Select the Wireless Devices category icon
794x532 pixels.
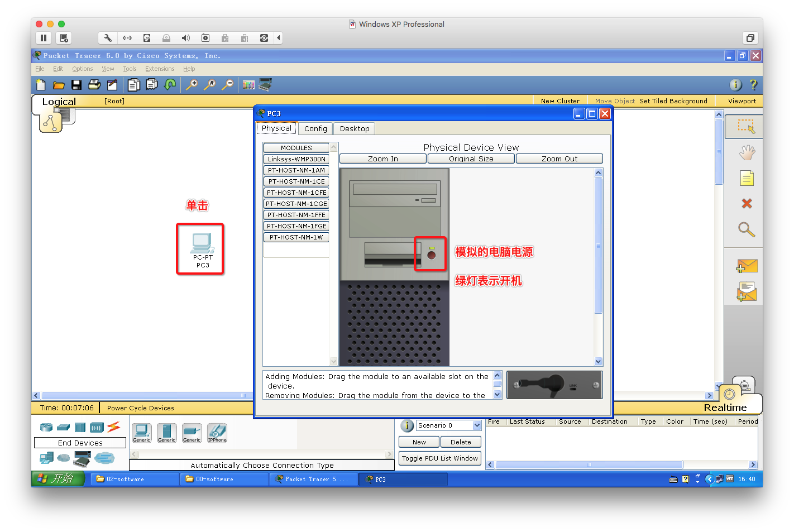pos(97,428)
